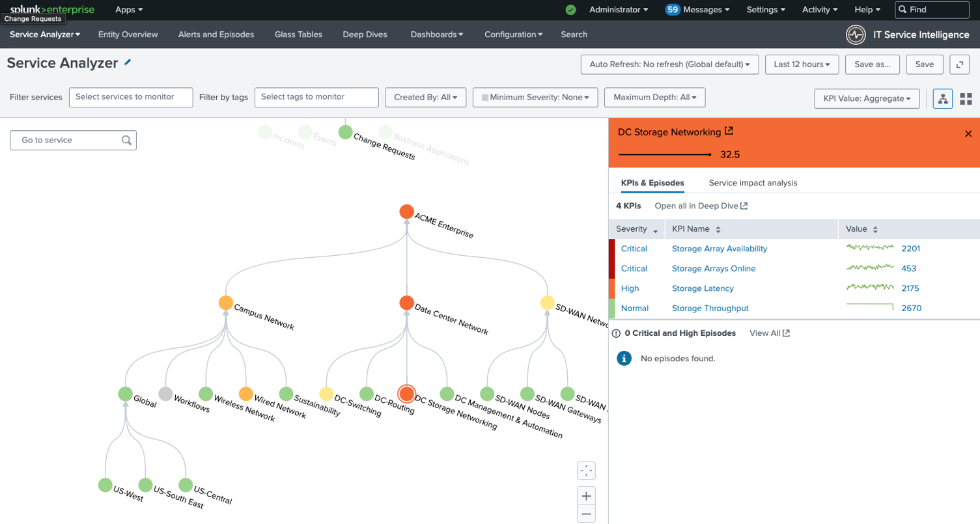Image resolution: width=980 pixels, height=524 pixels.
Task: Select the US-South East node
Action: [x=145, y=485]
